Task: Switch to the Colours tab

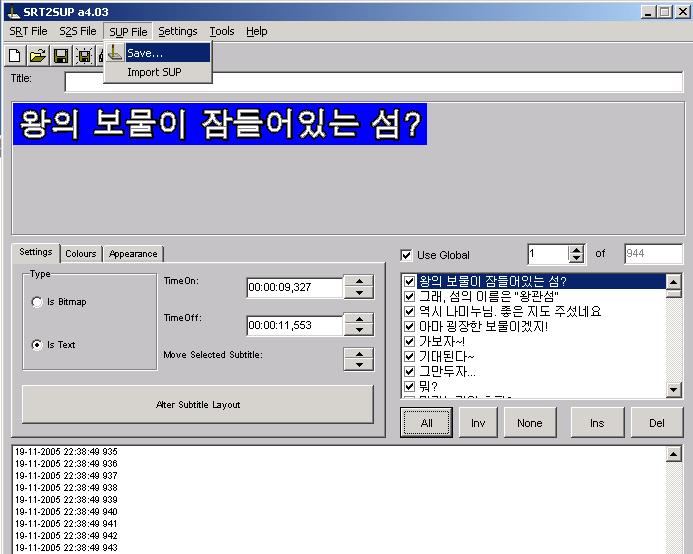Action: [81, 254]
